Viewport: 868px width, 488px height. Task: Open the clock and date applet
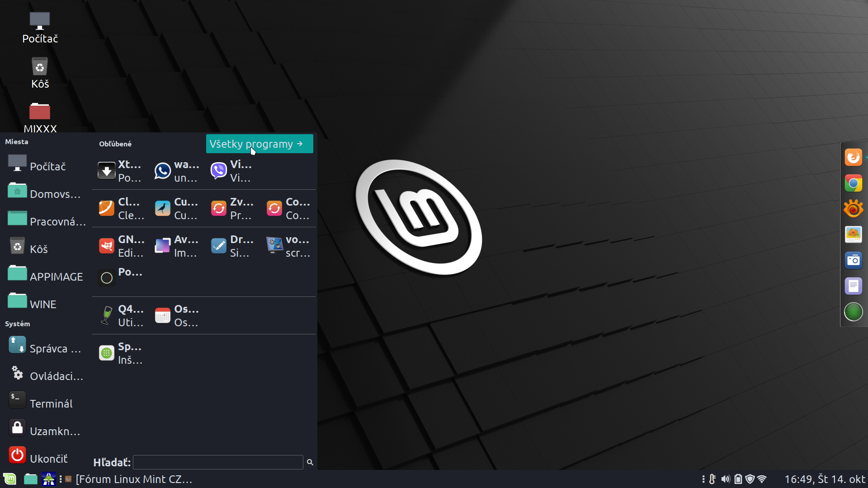point(824,479)
